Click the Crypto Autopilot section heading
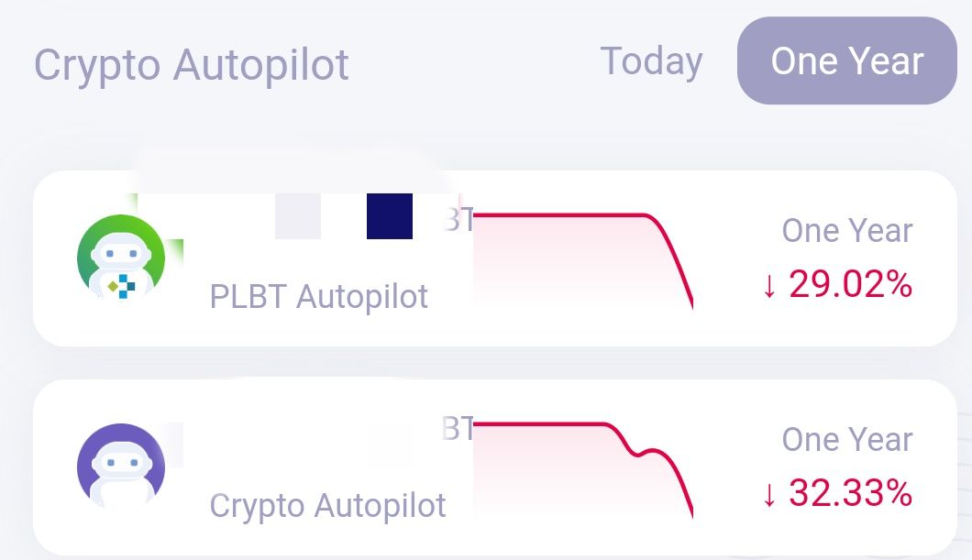 click(191, 66)
